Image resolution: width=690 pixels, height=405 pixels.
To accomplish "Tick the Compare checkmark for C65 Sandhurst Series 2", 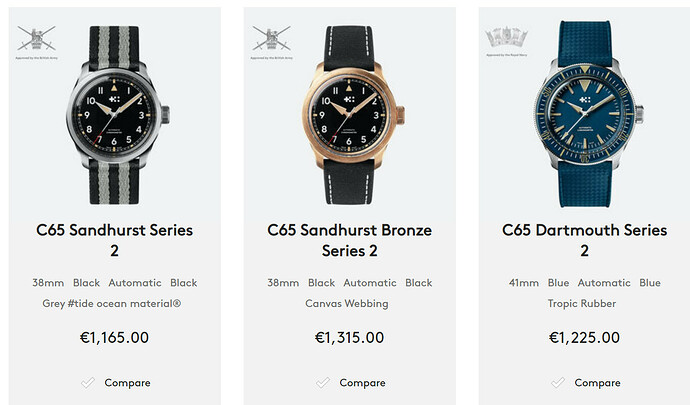I will point(88,383).
